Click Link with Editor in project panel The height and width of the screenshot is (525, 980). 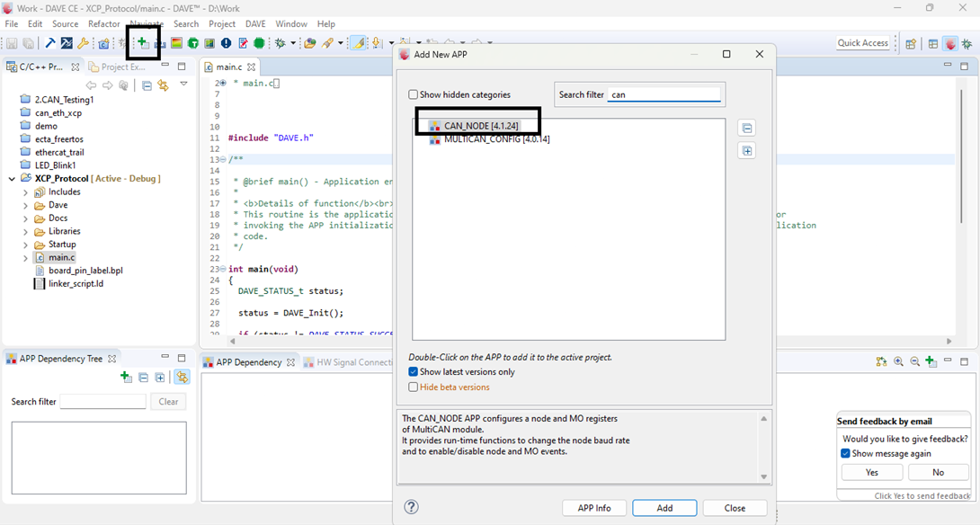(163, 85)
